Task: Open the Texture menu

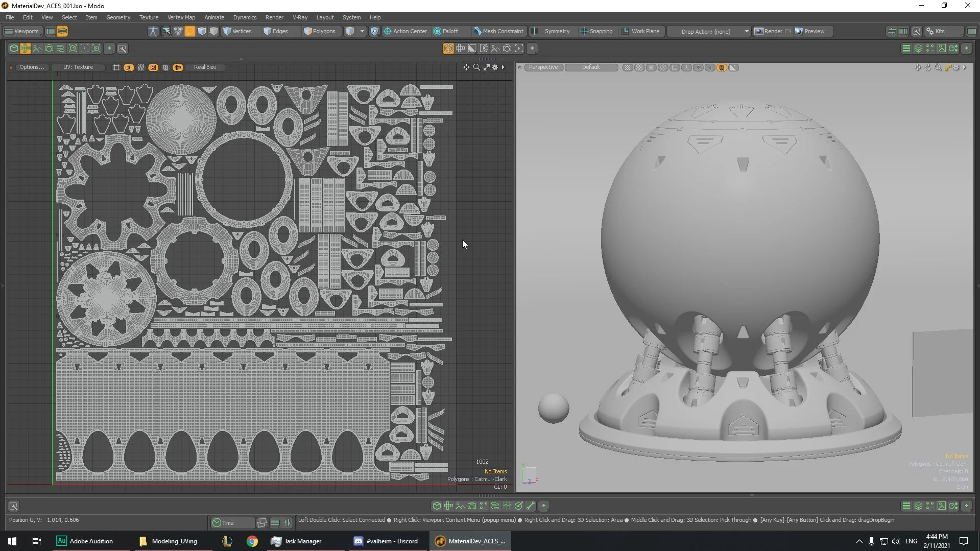Action: click(x=149, y=17)
